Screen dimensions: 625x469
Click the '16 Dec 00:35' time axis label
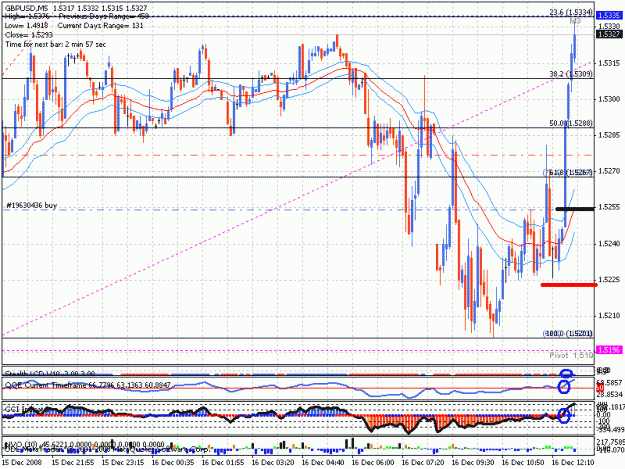click(x=173, y=463)
